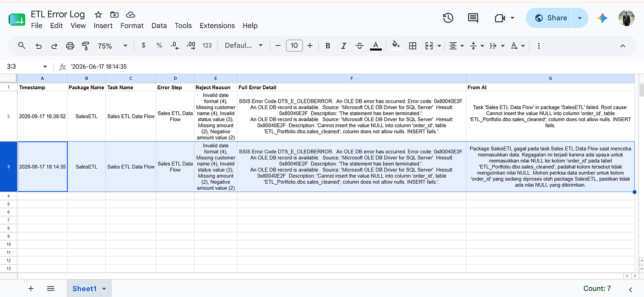Open Data menu
Viewport: 644px width, 297px height.
pyautogui.click(x=159, y=26)
